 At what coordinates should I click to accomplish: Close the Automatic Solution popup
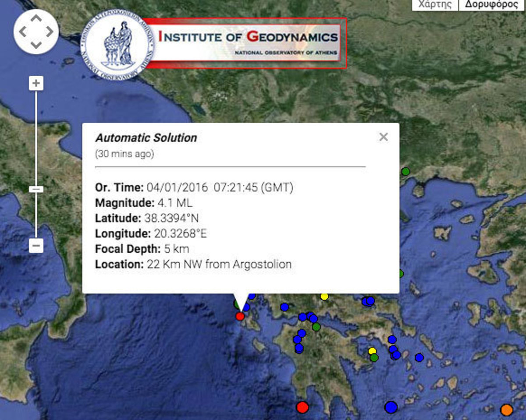point(384,137)
